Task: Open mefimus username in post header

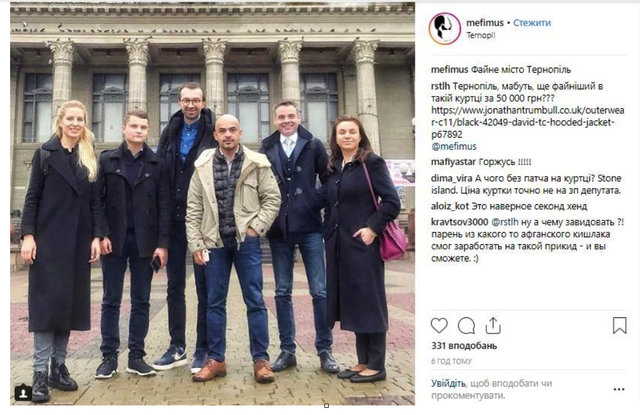Action: (485, 23)
